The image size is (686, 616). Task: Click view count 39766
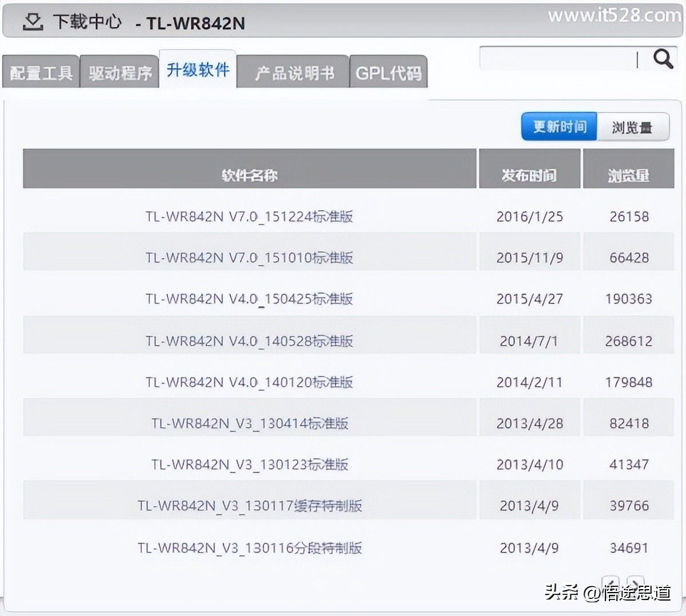click(629, 506)
